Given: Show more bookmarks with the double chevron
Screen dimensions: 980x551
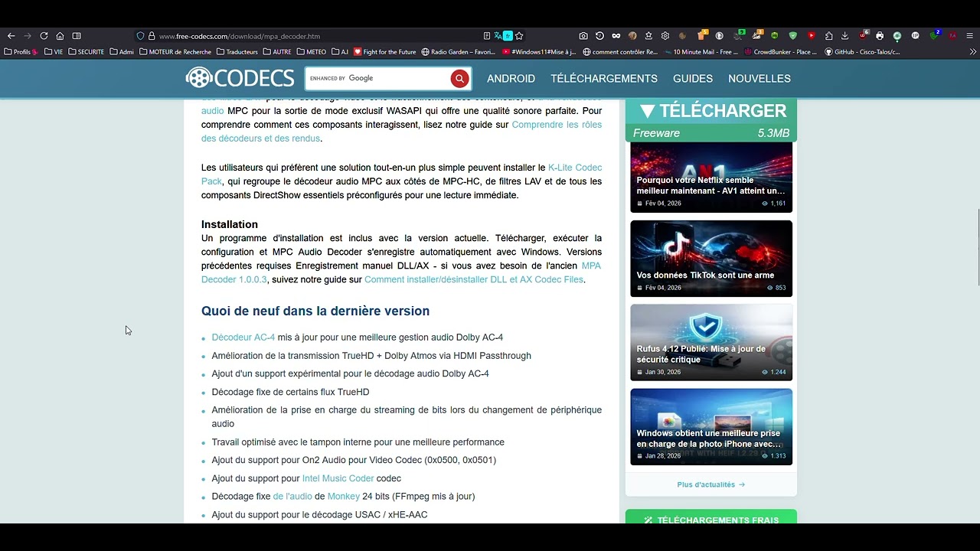Looking at the screenshot, I should pyautogui.click(x=973, y=52).
